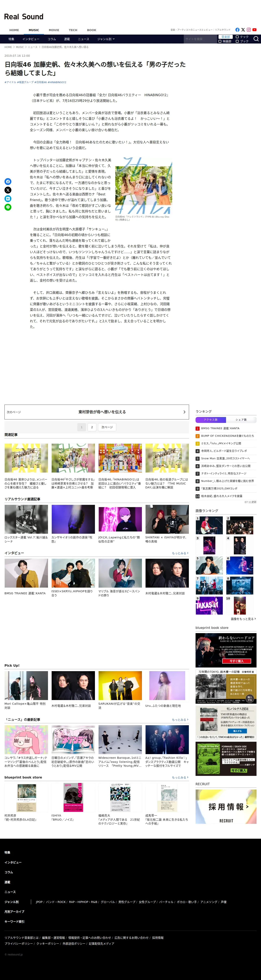
Task: Open キーワード索引 footer link
Action: coord(14,921)
